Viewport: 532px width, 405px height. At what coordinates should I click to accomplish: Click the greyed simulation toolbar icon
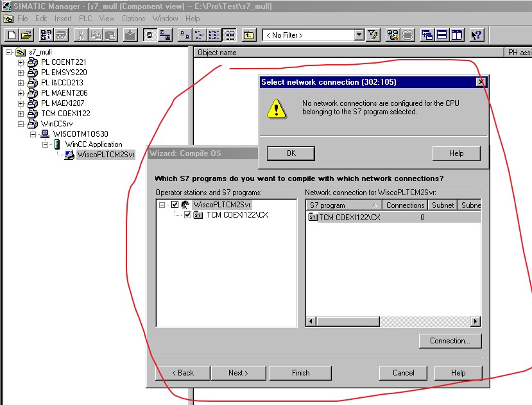point(408,35)
